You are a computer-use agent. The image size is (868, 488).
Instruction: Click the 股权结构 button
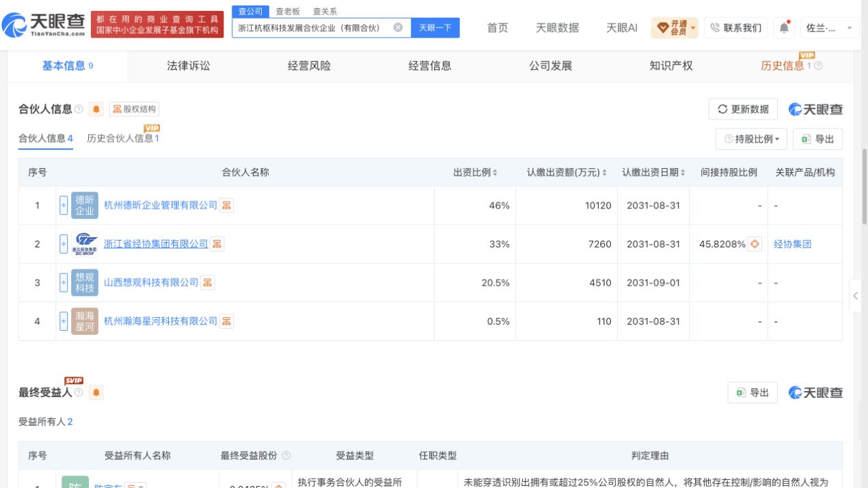click(134, 109)
